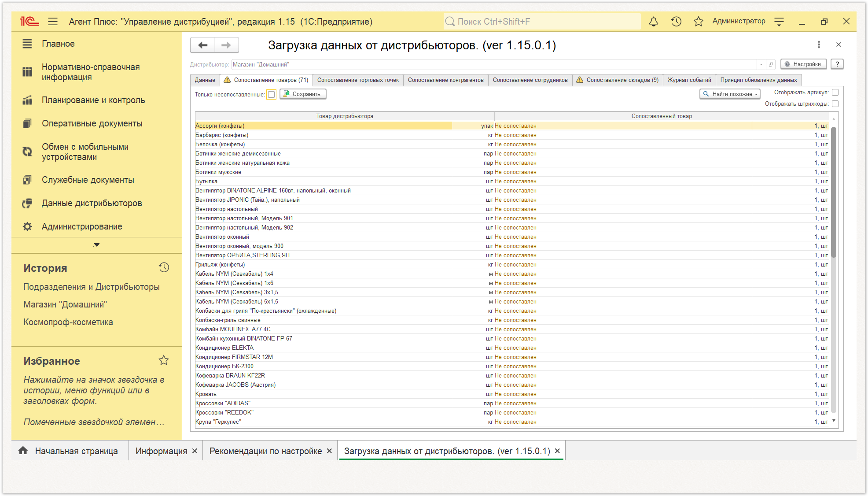This screenshot has height=496, width=868.
Task: Close the Загрузка данных form with X
Action: point(839,44)
